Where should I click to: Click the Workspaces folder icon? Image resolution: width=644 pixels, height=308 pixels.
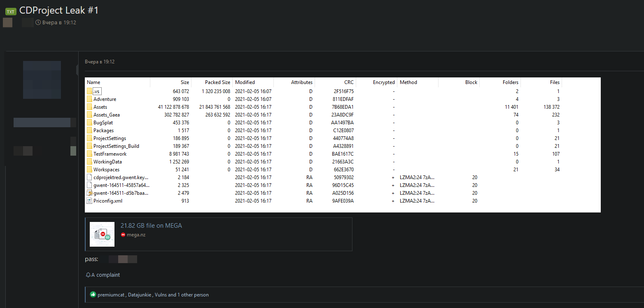89,170
